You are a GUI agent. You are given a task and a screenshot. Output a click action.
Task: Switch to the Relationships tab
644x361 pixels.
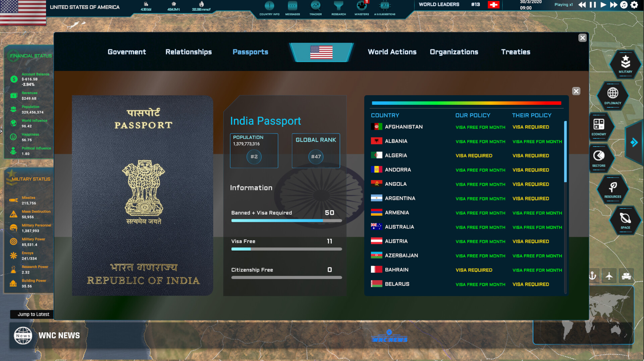(x=189, y=52)
